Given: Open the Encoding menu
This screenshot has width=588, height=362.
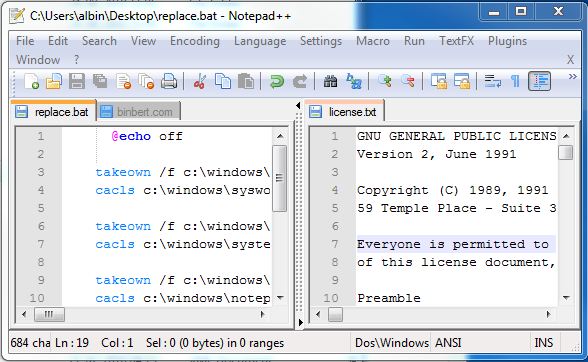Looking at the screenshot, I should point(195,41).
